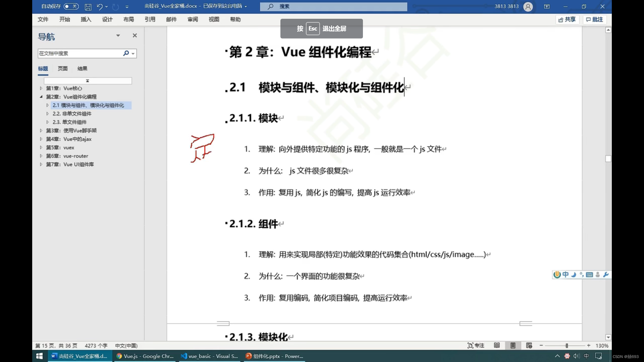The height and width of the screenshot is (362, 644).
Task: Expand 2.2 非单文件组件 heading
Action: (48, 114)
